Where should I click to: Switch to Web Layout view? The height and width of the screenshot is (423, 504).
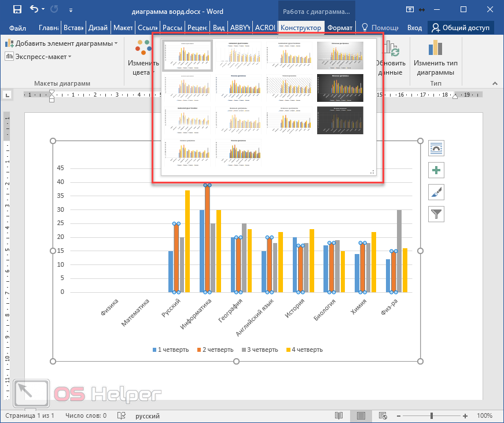point(382,415)
